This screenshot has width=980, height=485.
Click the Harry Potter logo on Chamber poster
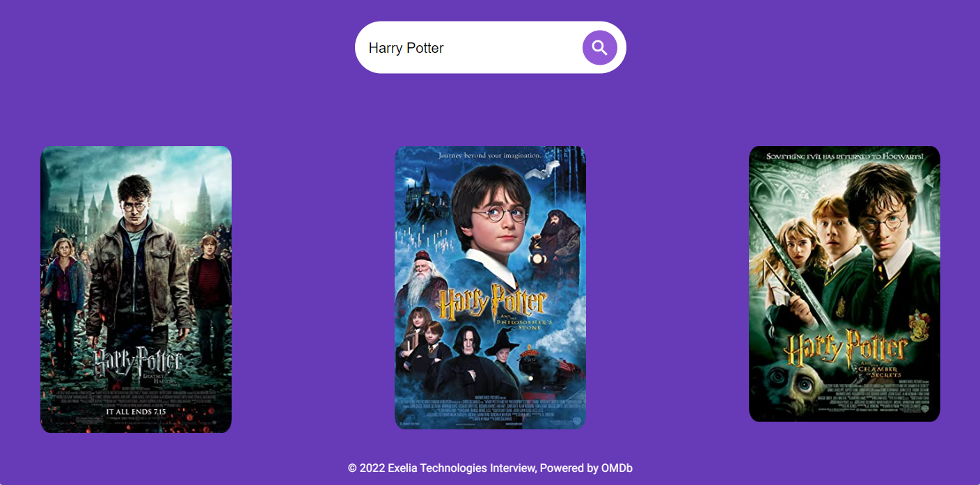click(x=845, y=350)
